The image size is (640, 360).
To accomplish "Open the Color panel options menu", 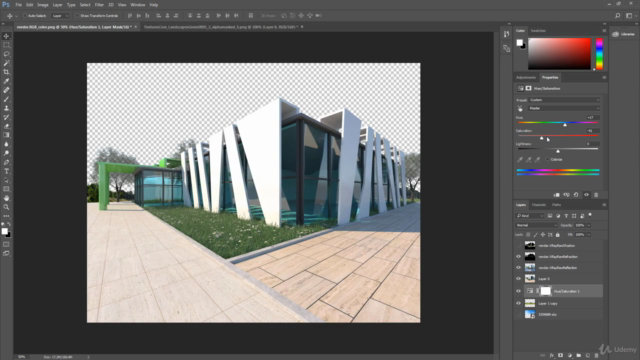I will tap(604, 31).
